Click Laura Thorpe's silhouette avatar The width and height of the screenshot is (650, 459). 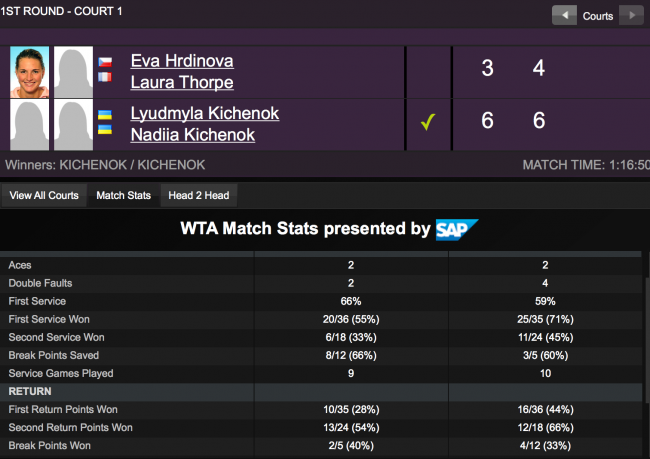pyautogui.click(x=73, y=72)
